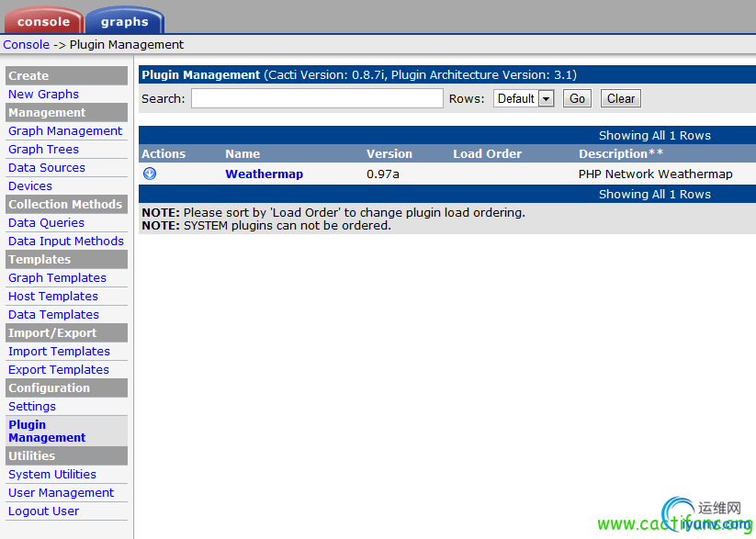This screenshot has width=756, height=539.
Task: Select the PHP Network Weathermap description
Action: pyautogui.click(x=655, y=174)
